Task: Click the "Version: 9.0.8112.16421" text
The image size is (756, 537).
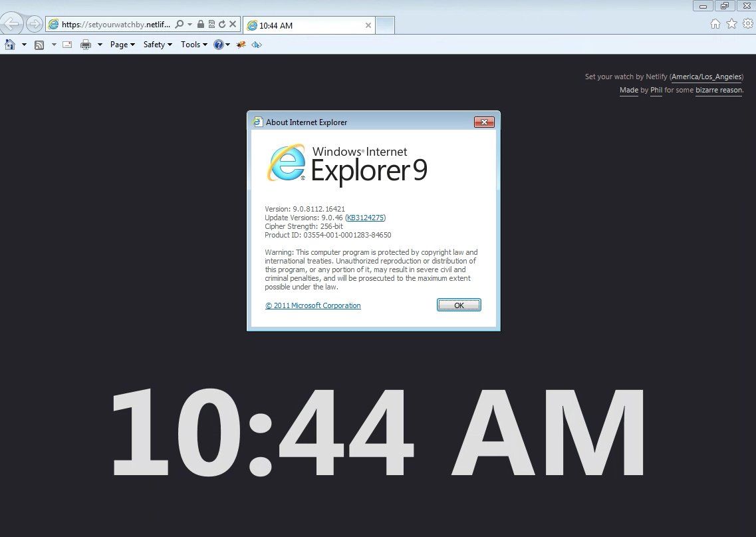Action: coord(305,209)
